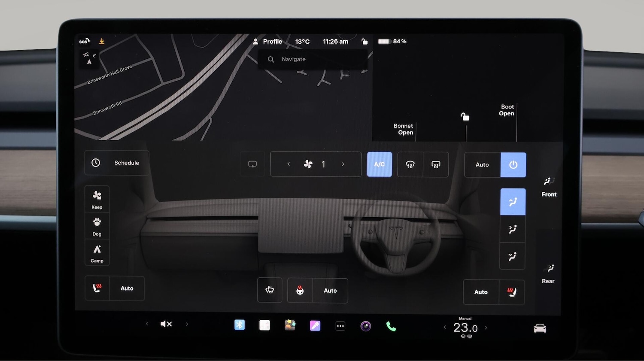The width and height of the screenshot is (644, 361).
Task: Toggle the A/C button off
Action: [x=380, y=164]
